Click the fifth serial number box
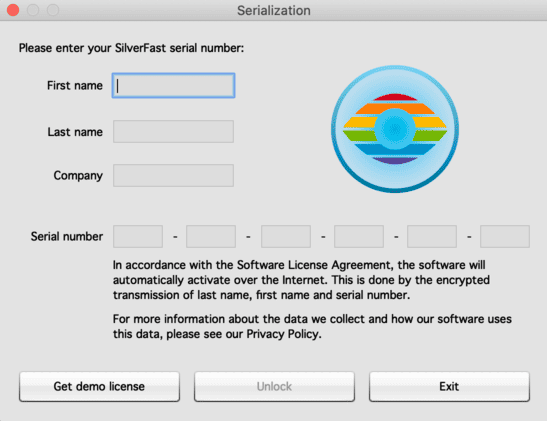Viewport: 547px width, 421px height. click(x=432, y=236)
